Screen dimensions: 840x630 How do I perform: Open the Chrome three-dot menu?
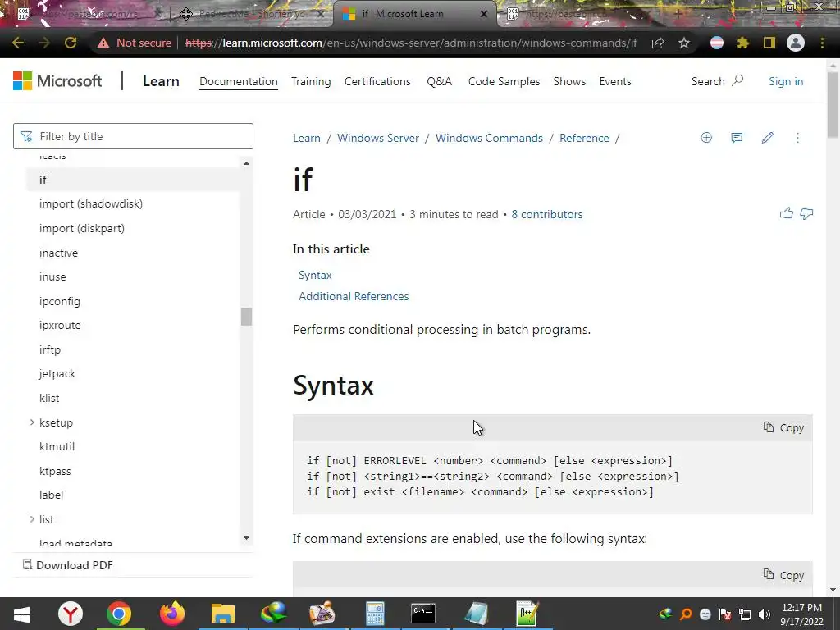tap(822, 43)
